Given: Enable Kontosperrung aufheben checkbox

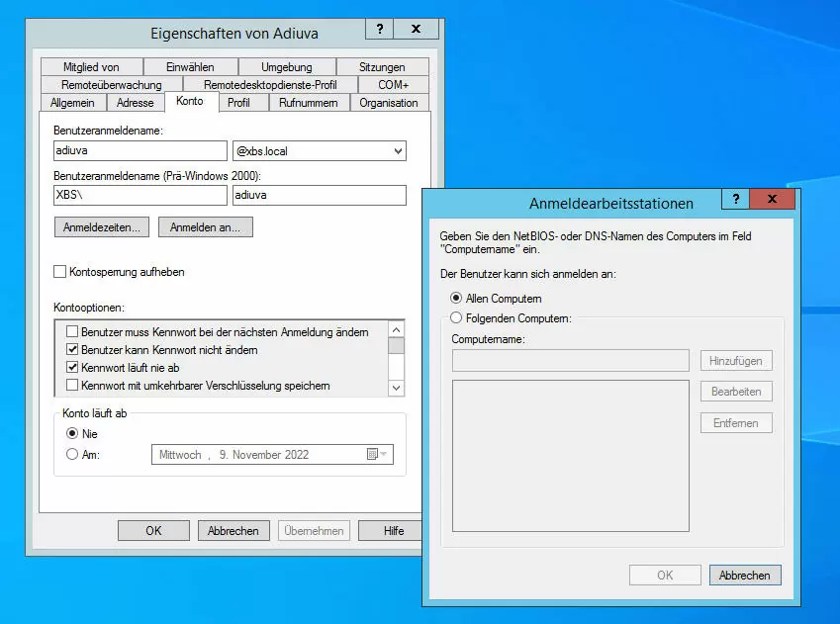Looking at the screenshot, I should (60, 272).
